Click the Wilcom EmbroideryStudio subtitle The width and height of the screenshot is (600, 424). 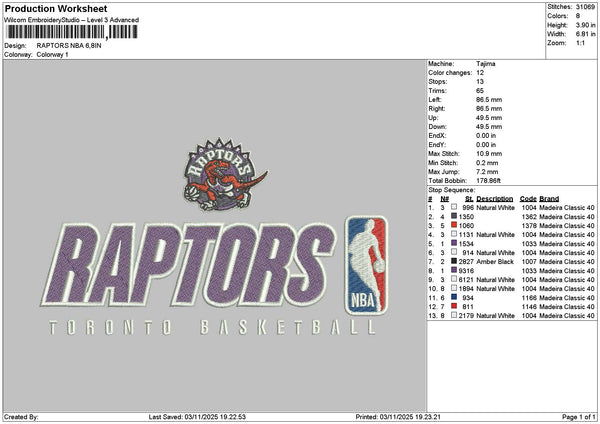click(x=72, y=20)
